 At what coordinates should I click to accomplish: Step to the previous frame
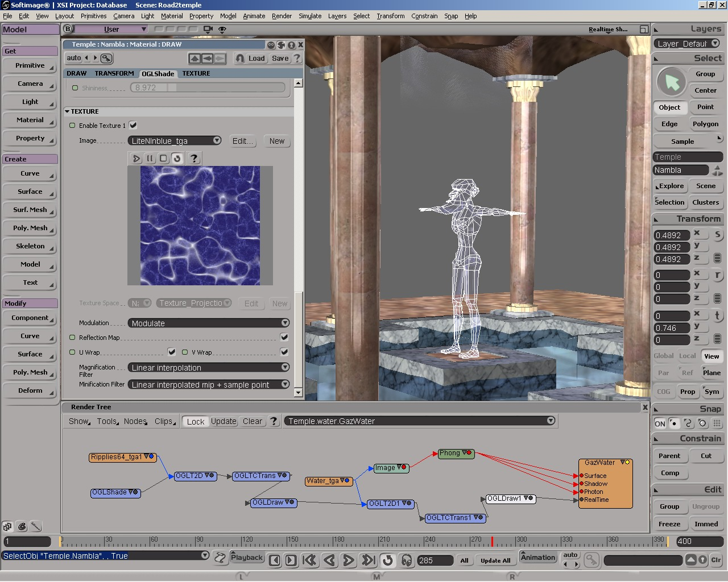point(275,560)
